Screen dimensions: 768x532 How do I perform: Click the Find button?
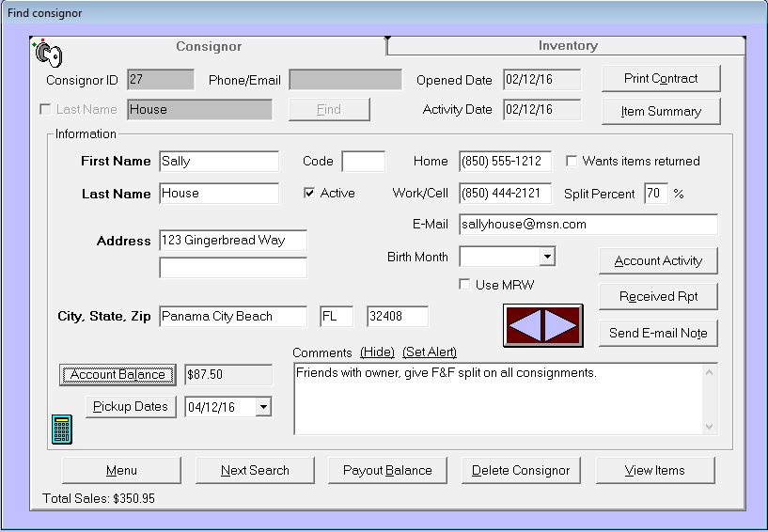click(329, 109)
